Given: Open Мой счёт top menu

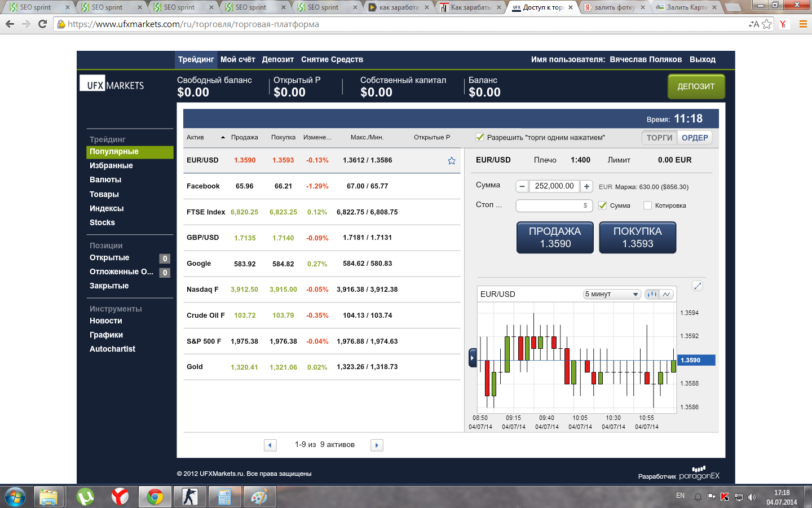Looking at the screenshot, I should pos(238,59).
